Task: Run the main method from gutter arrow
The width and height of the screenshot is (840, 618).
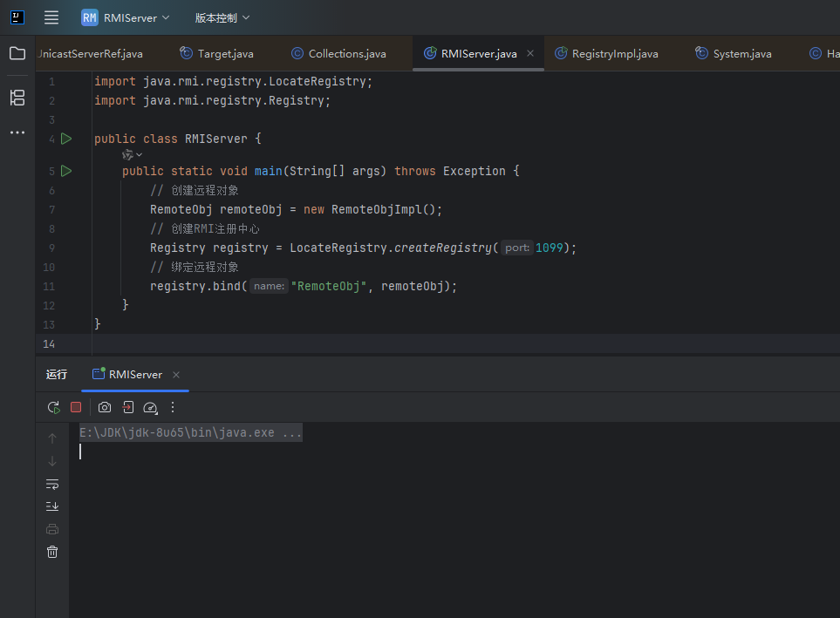Action: coord(66,171)
